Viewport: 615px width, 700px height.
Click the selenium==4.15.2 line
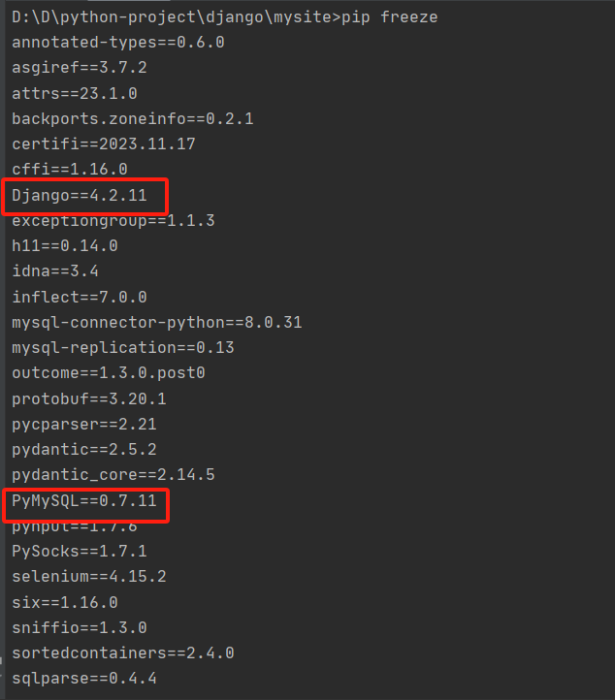click(89, 576)
